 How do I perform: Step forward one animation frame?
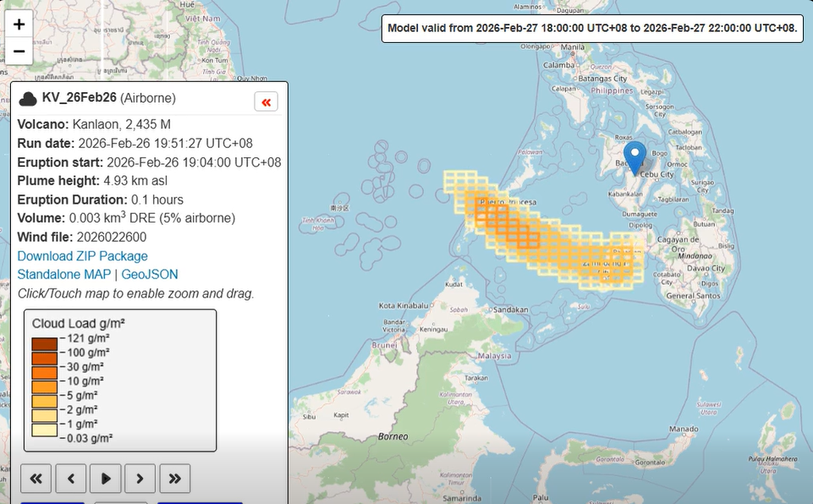point(140,478)
